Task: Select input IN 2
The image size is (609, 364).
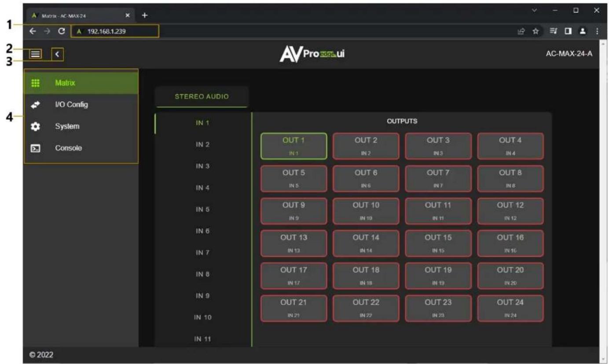Action: coord(202,145)
